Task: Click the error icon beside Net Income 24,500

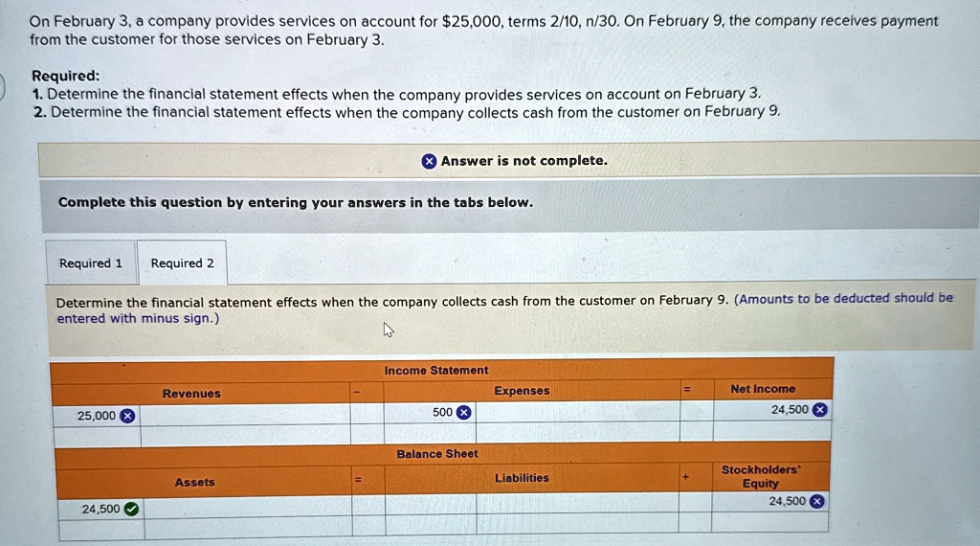Action: coord(820,410)
